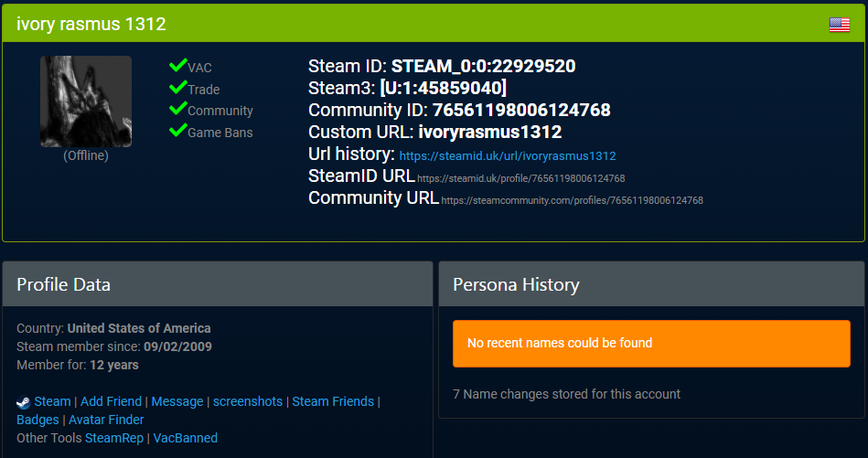Click the No recent names could be found notice
The width and height of the screenshot is (868, 458).
[x=651, y=344]
